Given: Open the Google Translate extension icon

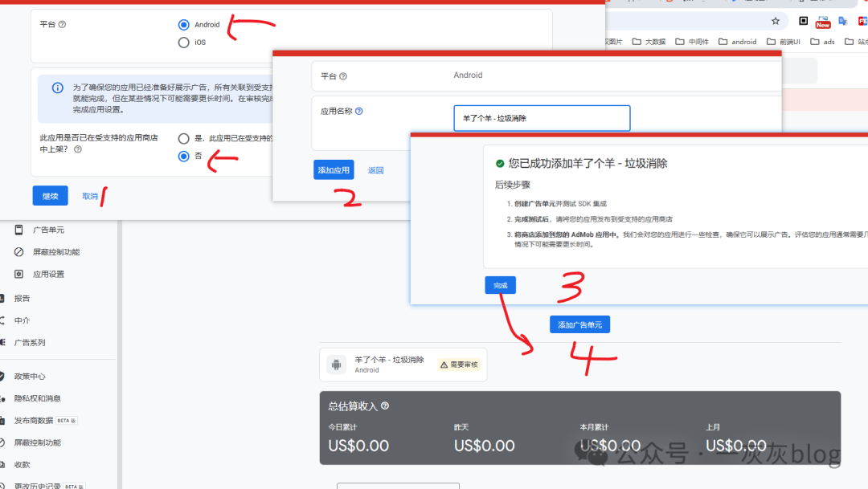Looking at the screenshot, I should tap(842, 21).
